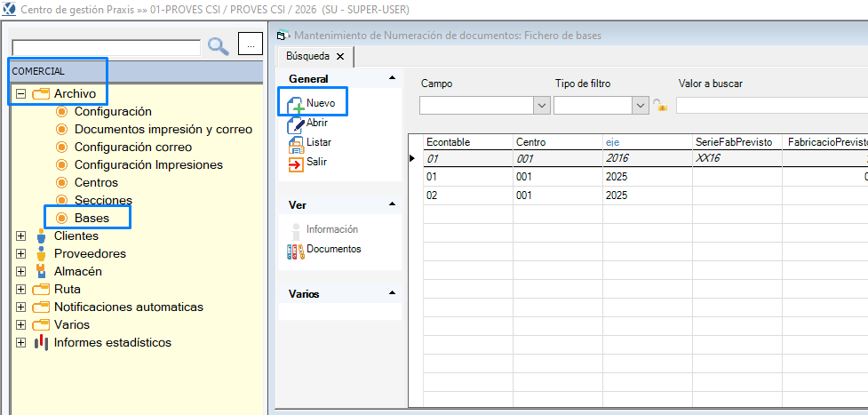Click the Salir exit icon
The width and height of the screenshot is (868, 415).
tap(296, 164)
